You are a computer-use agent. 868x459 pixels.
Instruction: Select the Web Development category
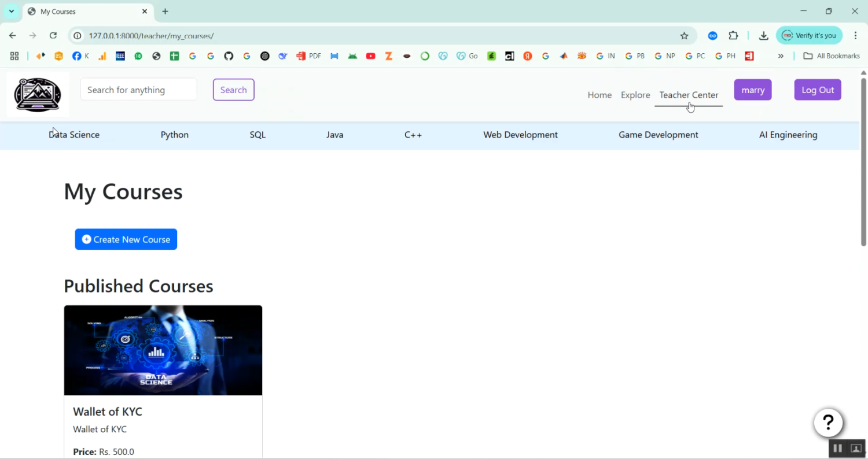tap(520, 135)
